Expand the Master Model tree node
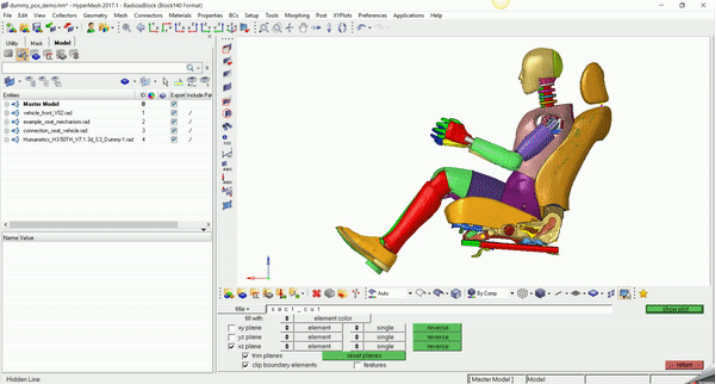 point(7,104)
